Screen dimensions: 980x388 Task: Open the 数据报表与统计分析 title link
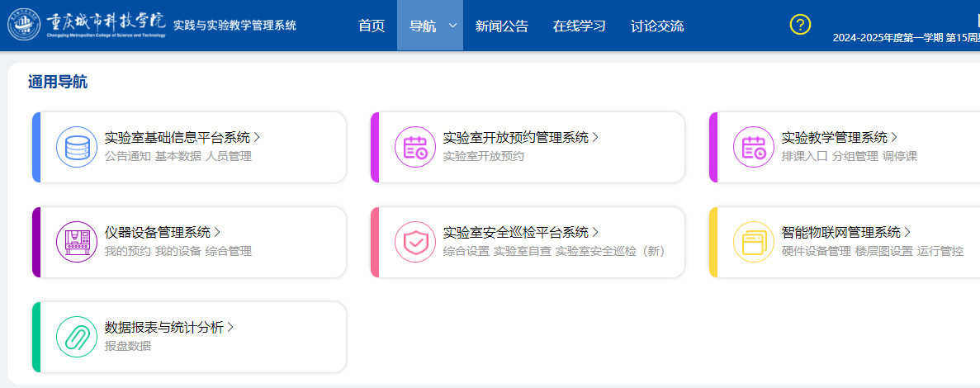pos(164,327)
